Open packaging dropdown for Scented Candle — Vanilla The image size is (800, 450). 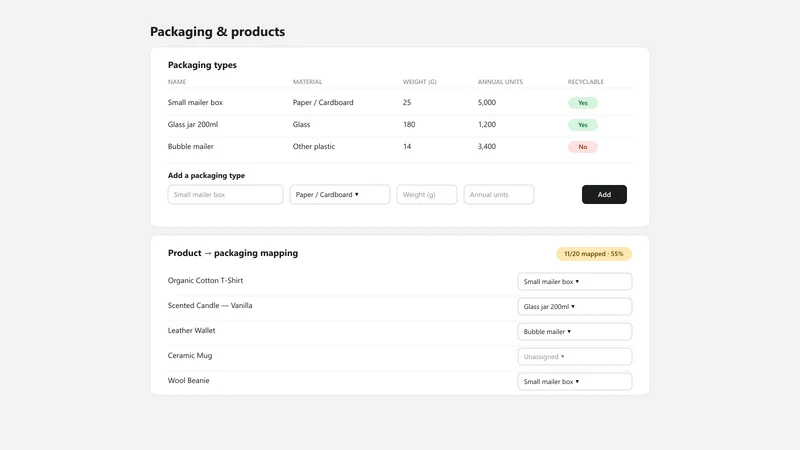point(575,307)
